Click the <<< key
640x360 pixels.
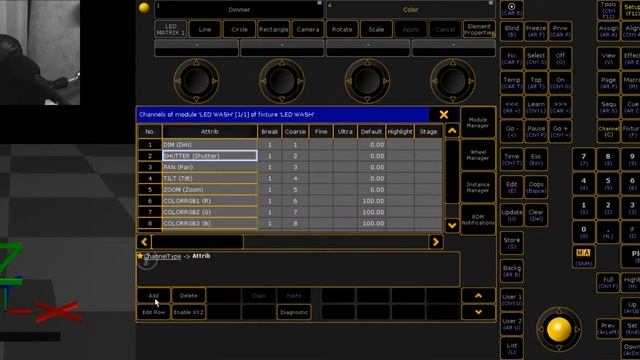point(511,107)
